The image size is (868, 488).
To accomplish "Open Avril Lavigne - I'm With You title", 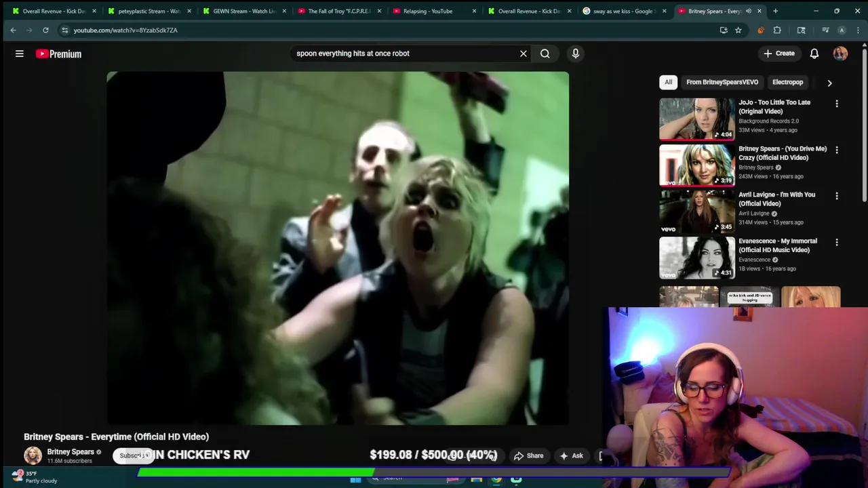I will pyautogui.click(x=777, y=199).
